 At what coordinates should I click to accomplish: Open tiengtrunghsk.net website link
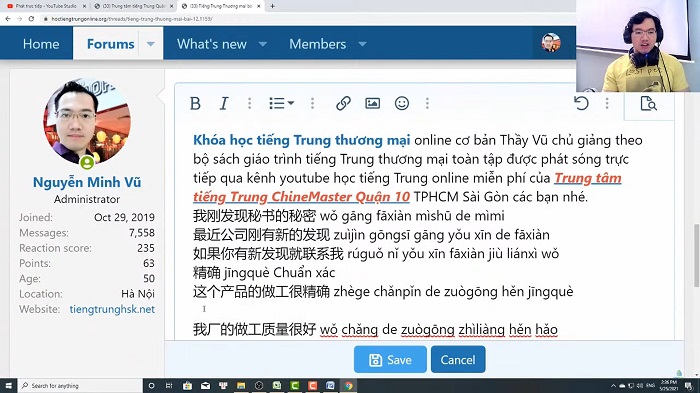[x=112, y=309]
